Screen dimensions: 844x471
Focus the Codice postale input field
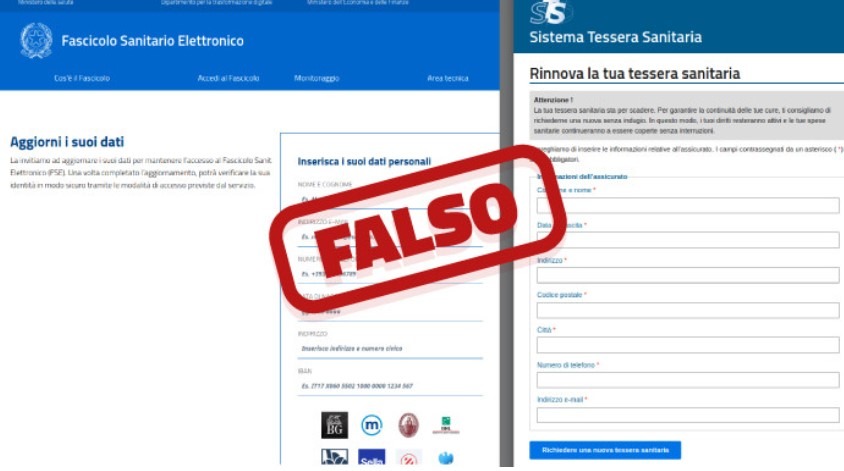[x=688, y=310]
